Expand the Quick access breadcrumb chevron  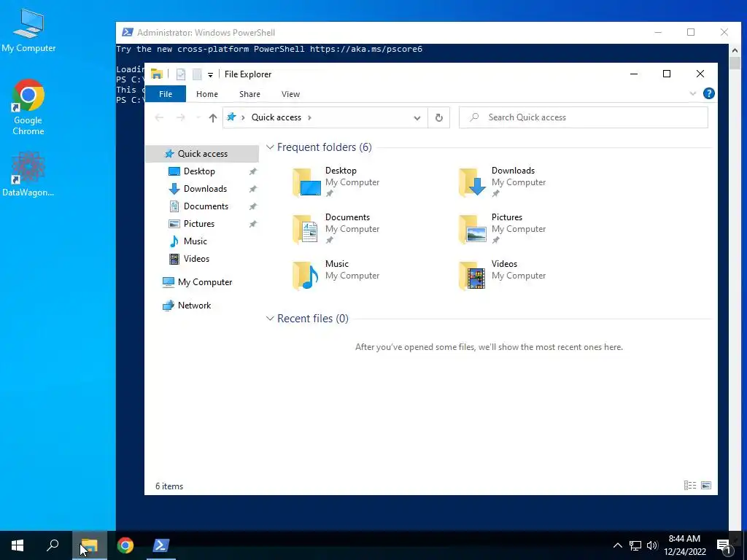[x=309, y=117]
